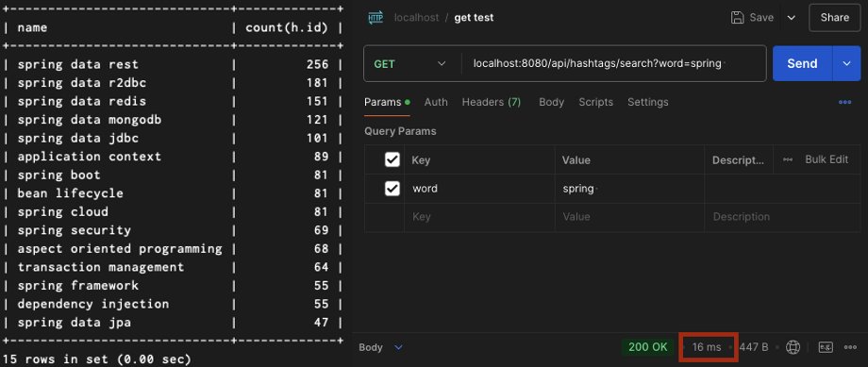
Task: Open the Scripts tab
Action: click(x=595, y=102)
